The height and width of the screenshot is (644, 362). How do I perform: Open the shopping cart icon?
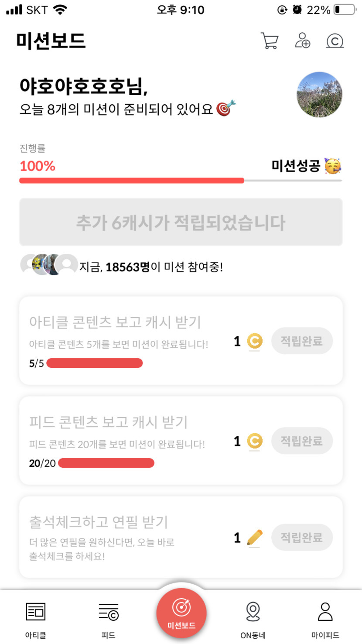coord(269,41)
